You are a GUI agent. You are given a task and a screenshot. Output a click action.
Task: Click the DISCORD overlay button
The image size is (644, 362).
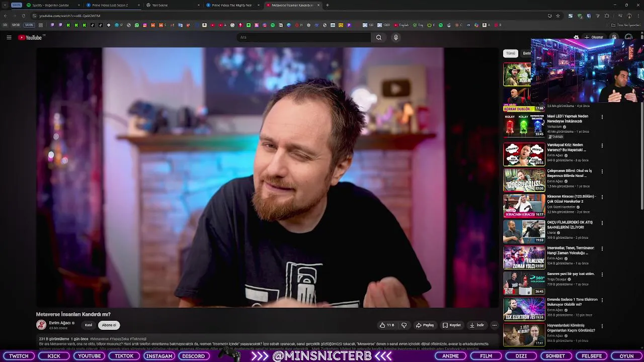pos(194,356)
